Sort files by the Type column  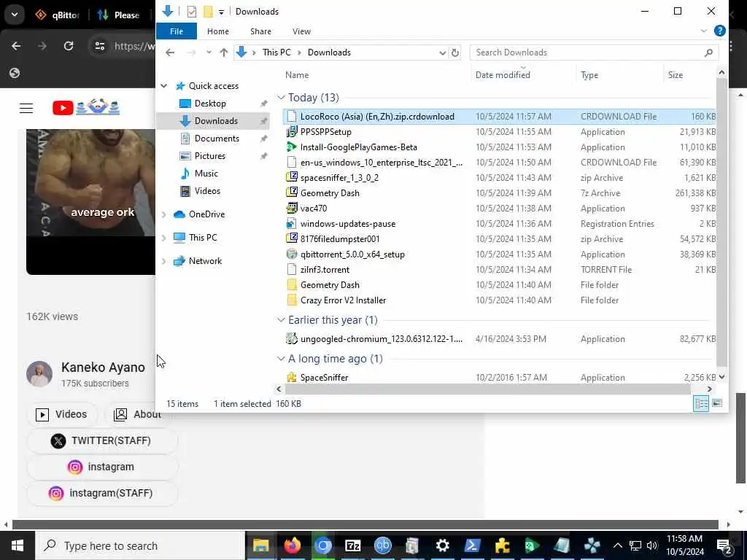tap(589, 75)
